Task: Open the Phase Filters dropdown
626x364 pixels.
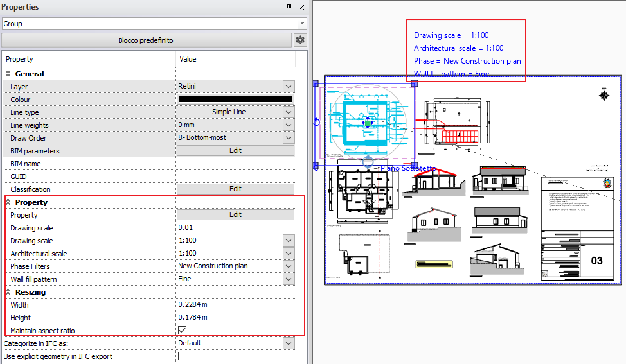Action: coord(289,266)
